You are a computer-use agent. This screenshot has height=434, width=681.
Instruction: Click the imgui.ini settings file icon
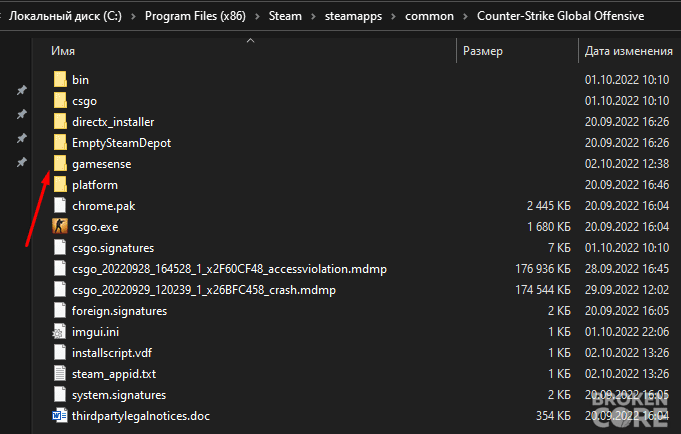pos(59,331)
